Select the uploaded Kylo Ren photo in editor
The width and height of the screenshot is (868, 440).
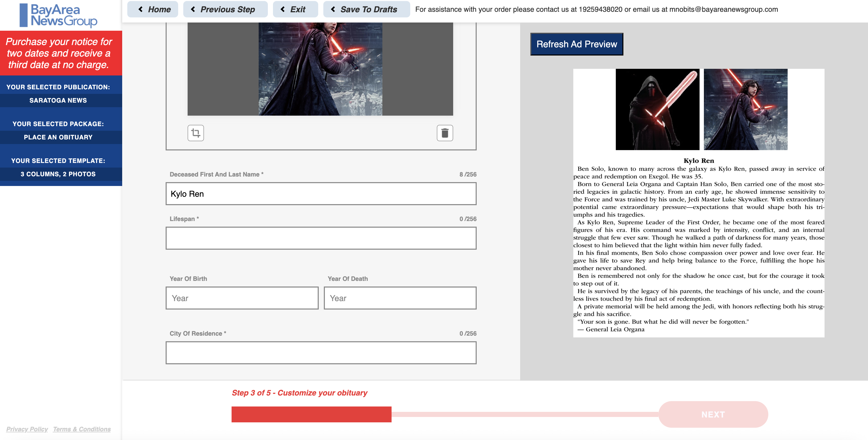click(x=320, y=69)
